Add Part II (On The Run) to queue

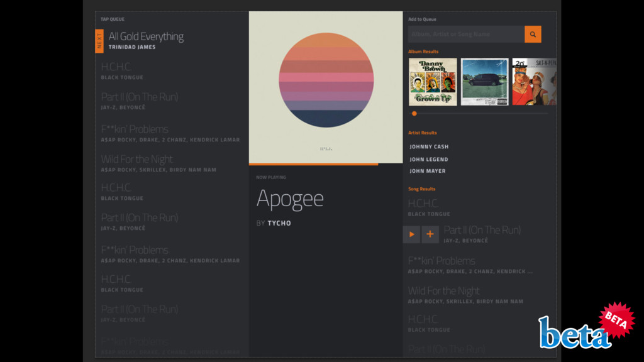tap(430, 234)
